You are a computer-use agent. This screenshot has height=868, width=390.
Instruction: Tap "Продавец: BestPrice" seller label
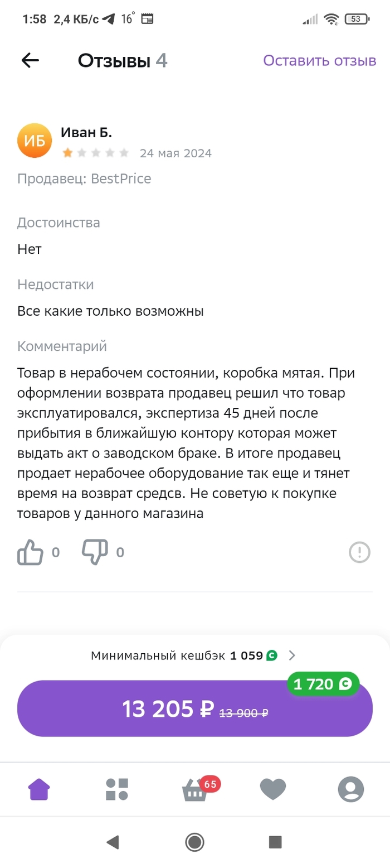tap(84, 179)
